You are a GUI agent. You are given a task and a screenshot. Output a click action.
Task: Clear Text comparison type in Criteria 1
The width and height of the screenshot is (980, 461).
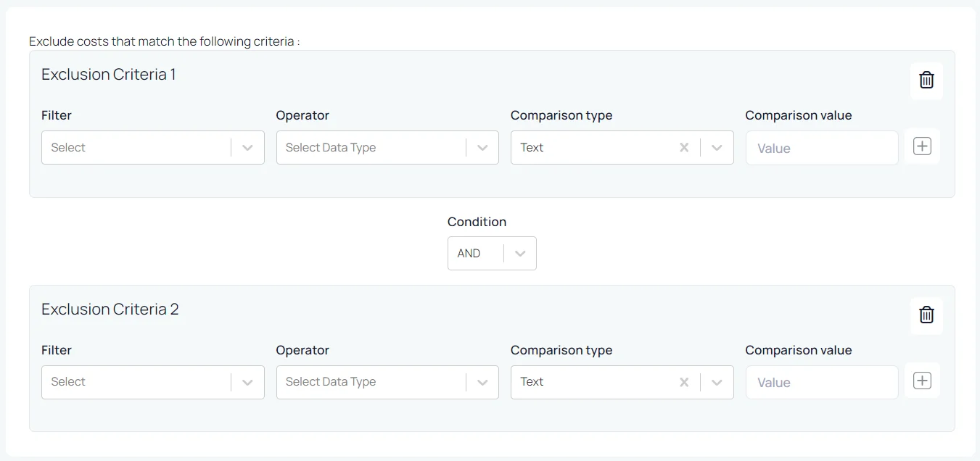[x=684, y=148]
